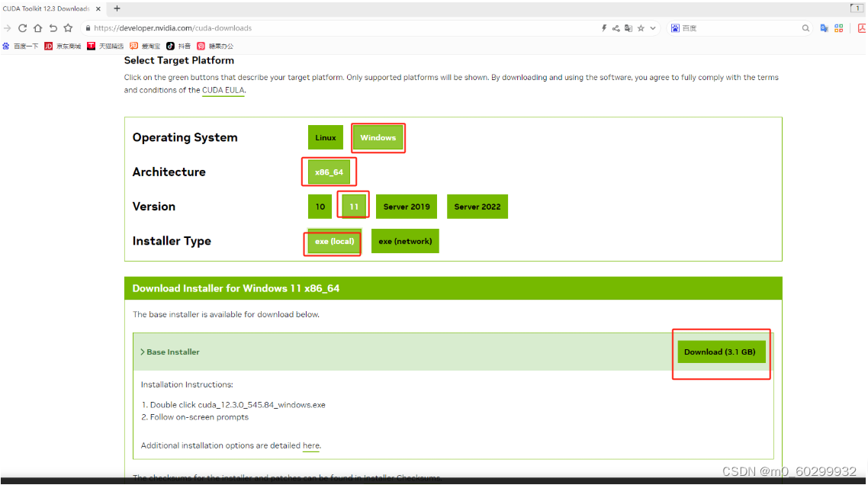
Task: Click the share icon in address bar
Action: (616, 28)
